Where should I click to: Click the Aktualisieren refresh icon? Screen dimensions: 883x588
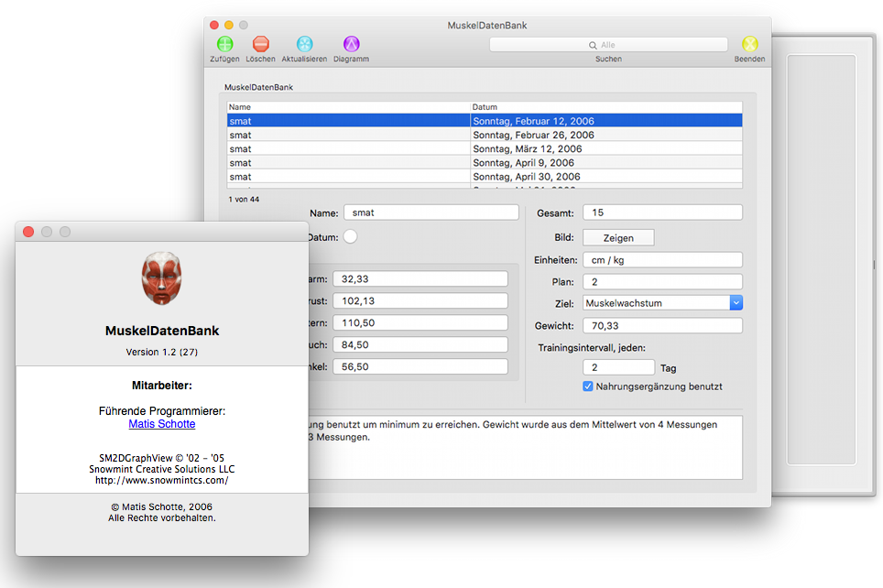point(304,44)
